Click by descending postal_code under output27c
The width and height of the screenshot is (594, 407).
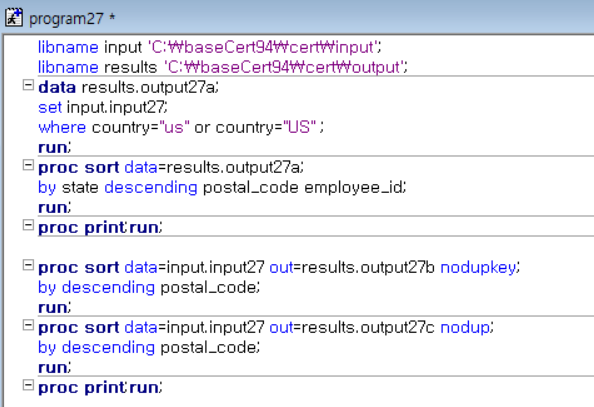click(x=149, y=348)
